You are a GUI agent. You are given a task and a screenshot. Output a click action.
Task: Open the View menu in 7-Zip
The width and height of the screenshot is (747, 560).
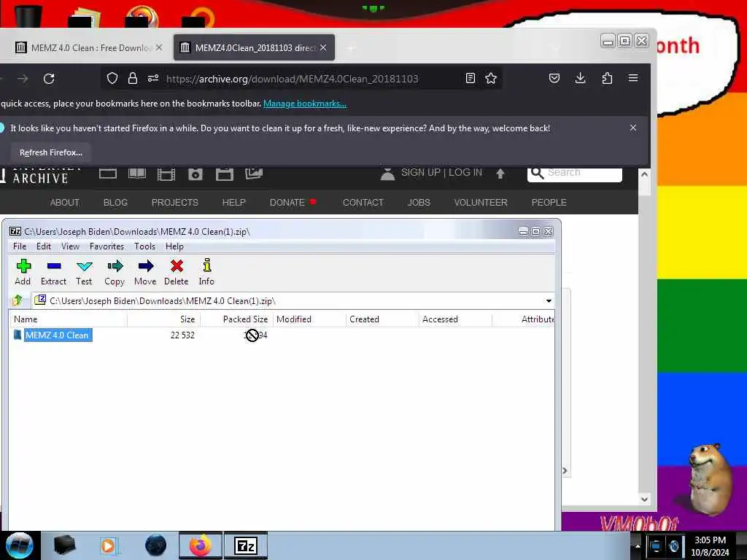[70, 246]
